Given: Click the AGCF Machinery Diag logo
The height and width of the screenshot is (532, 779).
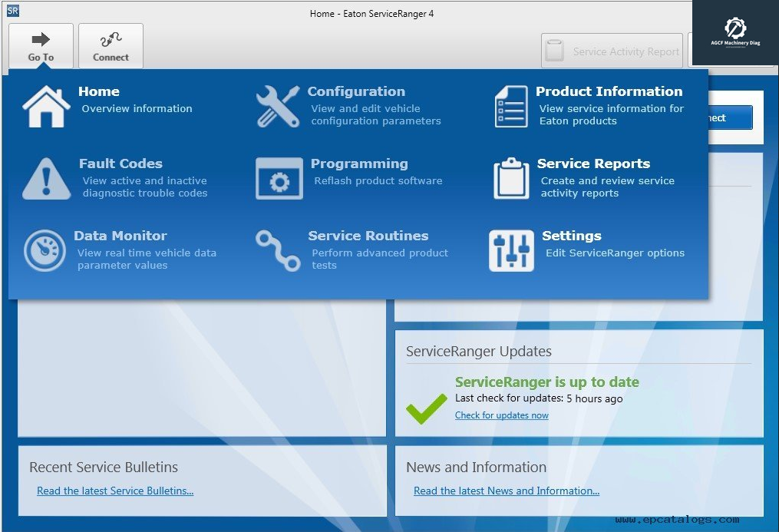Looking at the screenshot, I should pyautogui.click(x=736, y=32).
